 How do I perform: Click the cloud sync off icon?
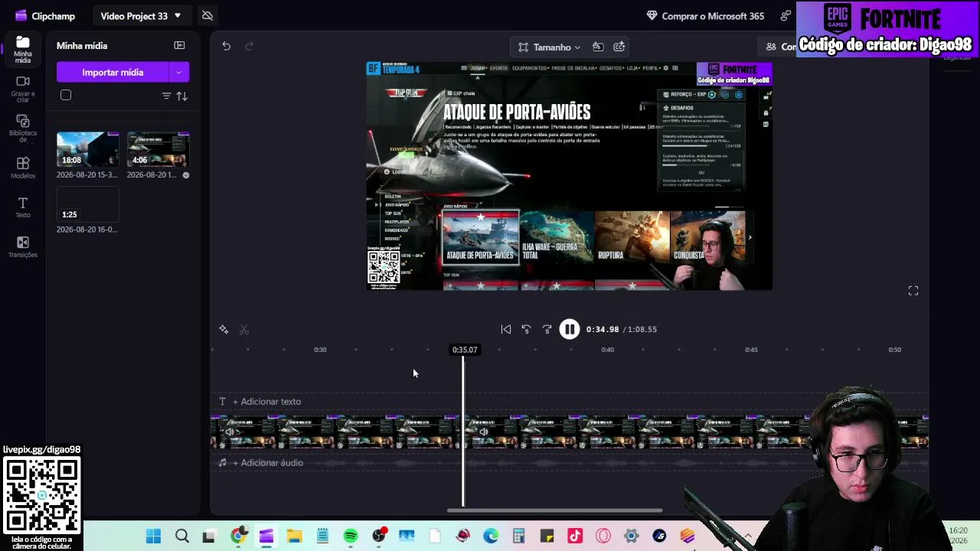tap(207, 15)
